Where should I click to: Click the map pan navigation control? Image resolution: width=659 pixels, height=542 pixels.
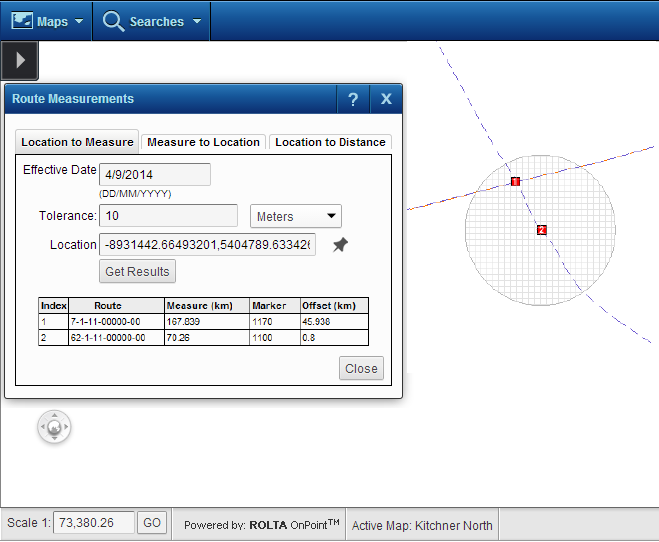[54, 427]
